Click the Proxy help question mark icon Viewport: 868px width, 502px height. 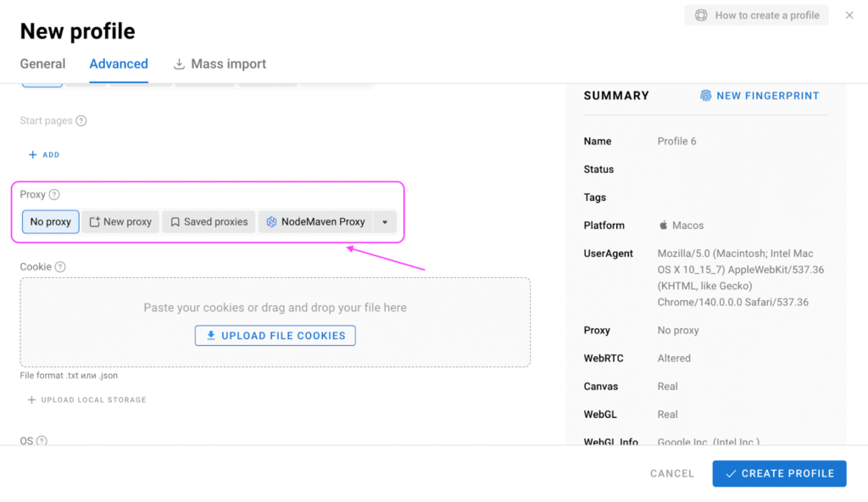[x=54, y=195]
